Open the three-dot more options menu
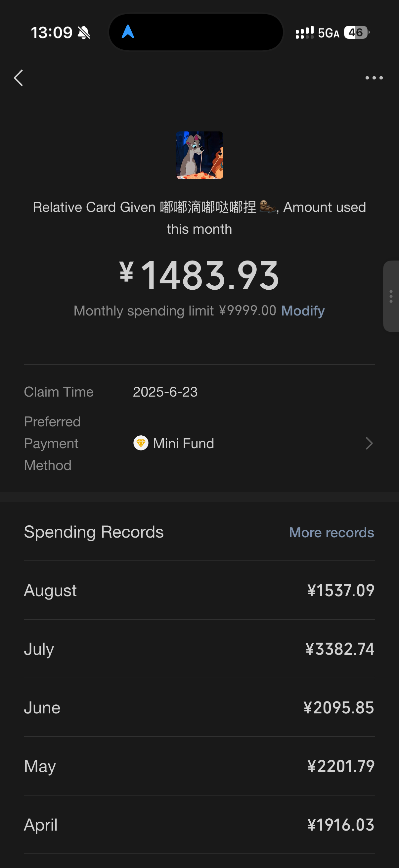 pyautogui.click(x=374, y=78)
